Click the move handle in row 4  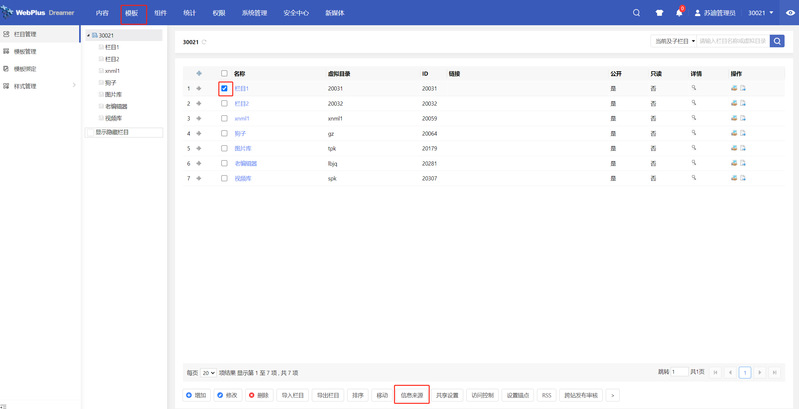tap(199, 133)
